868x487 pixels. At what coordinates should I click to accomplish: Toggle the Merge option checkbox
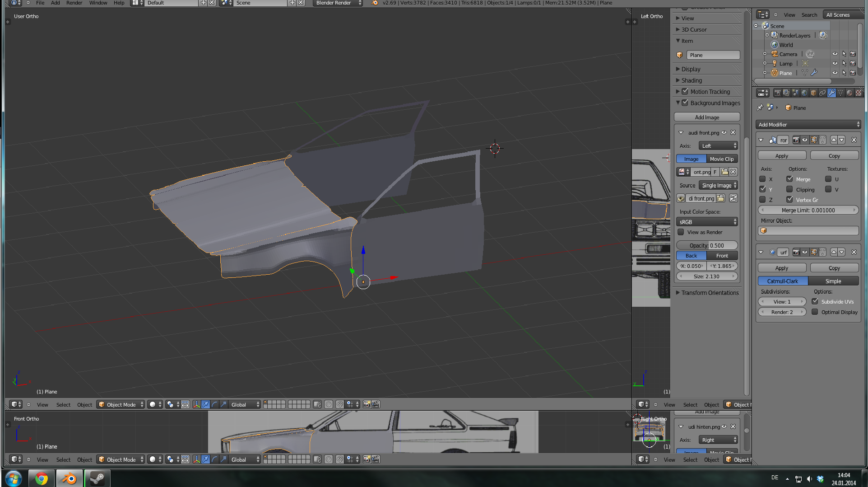click(789, 179)
